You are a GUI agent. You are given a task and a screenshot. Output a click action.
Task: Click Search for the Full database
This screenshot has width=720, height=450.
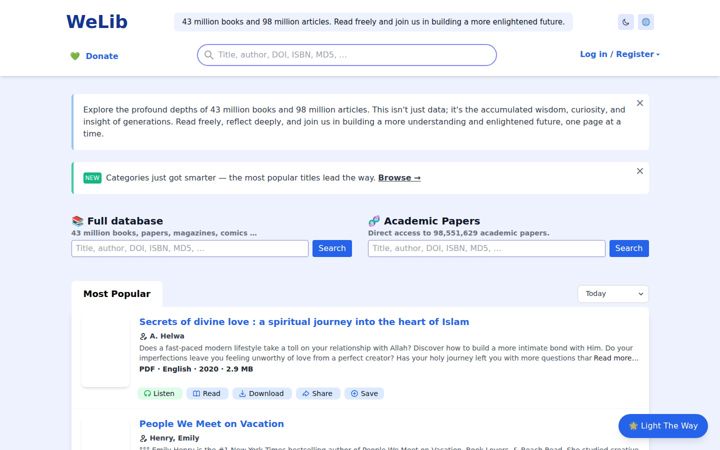tap(332, 248)
